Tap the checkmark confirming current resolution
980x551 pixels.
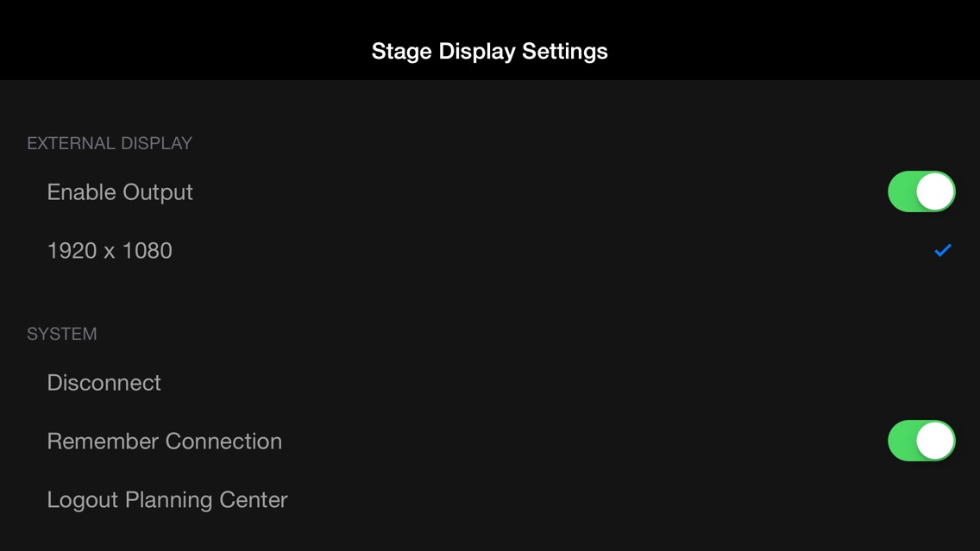pos(941,250)
